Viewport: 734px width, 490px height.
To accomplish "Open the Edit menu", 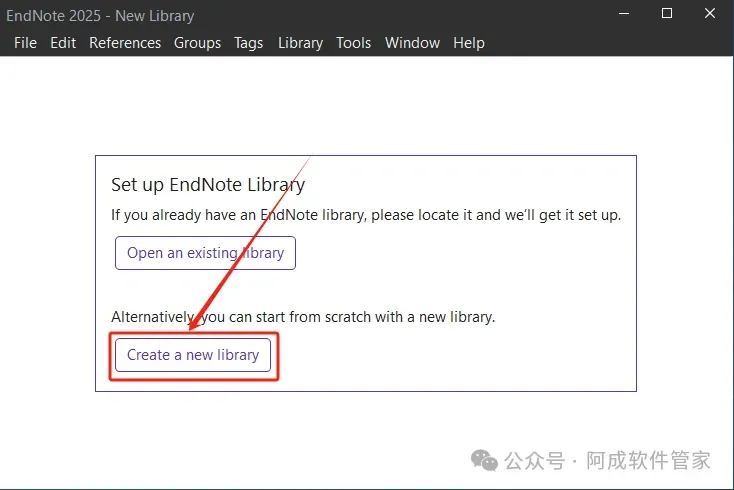I will [x=63, y=43].
